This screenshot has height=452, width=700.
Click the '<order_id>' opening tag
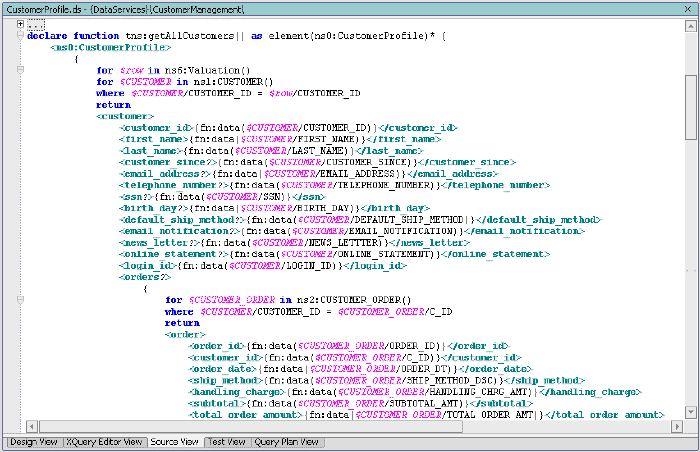217,346
